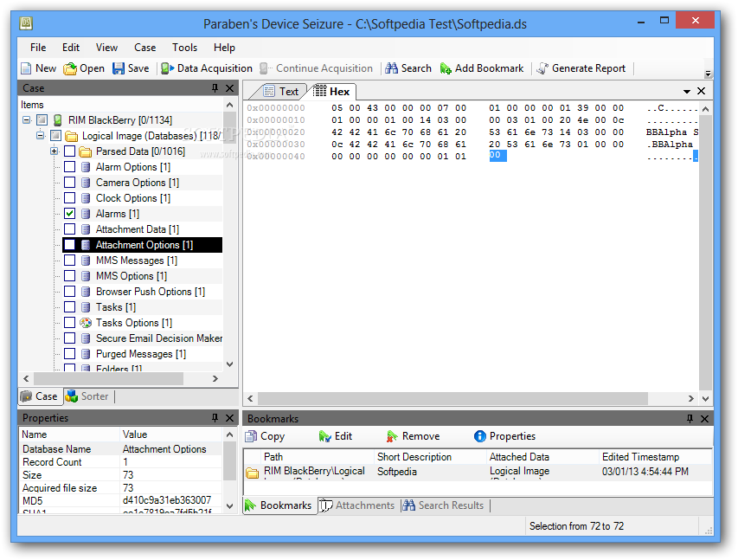Switch to the Attachments tab
This screenshot has height=560, width=738.
point(357,505)
